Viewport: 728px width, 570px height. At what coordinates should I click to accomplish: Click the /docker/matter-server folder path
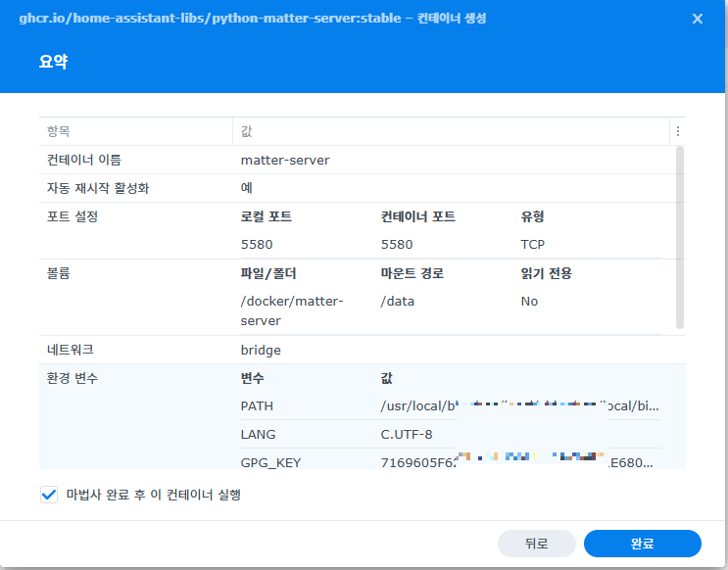pos(292,311)
